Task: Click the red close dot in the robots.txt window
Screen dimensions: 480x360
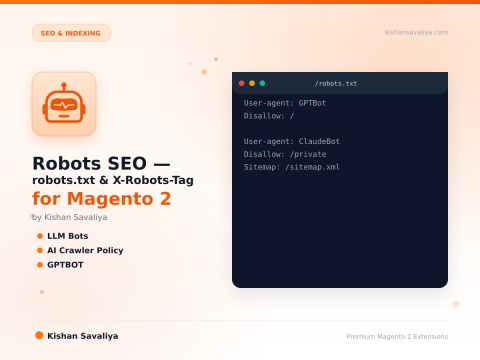Action: tap(242, 83)
